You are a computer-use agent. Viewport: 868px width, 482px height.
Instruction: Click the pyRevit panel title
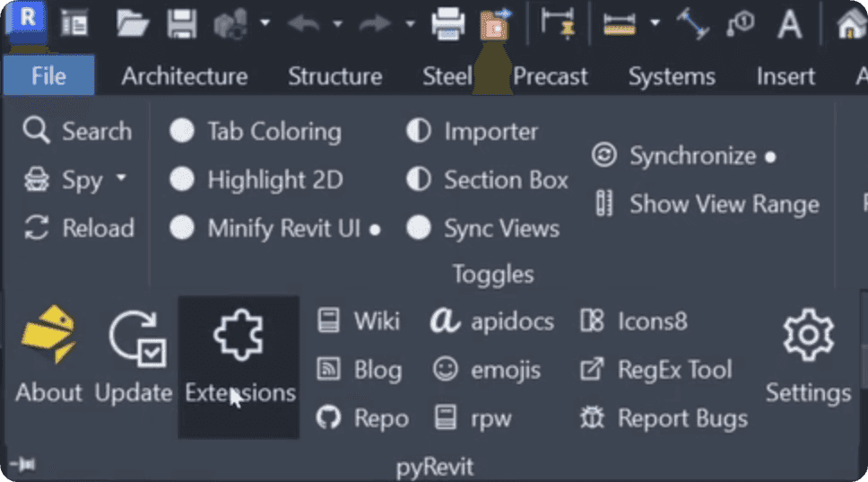[x=435, y=467]
